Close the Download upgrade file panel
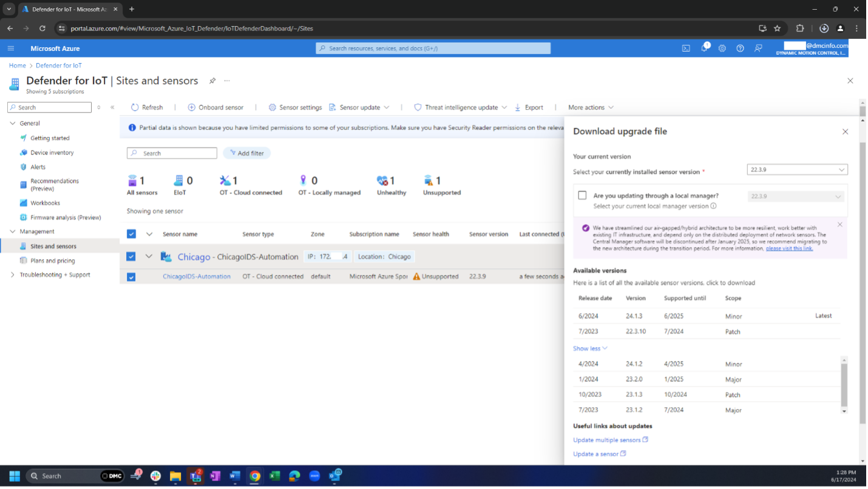Image resolution: width=868 pixels, height=489 pixels. point(845,132)
